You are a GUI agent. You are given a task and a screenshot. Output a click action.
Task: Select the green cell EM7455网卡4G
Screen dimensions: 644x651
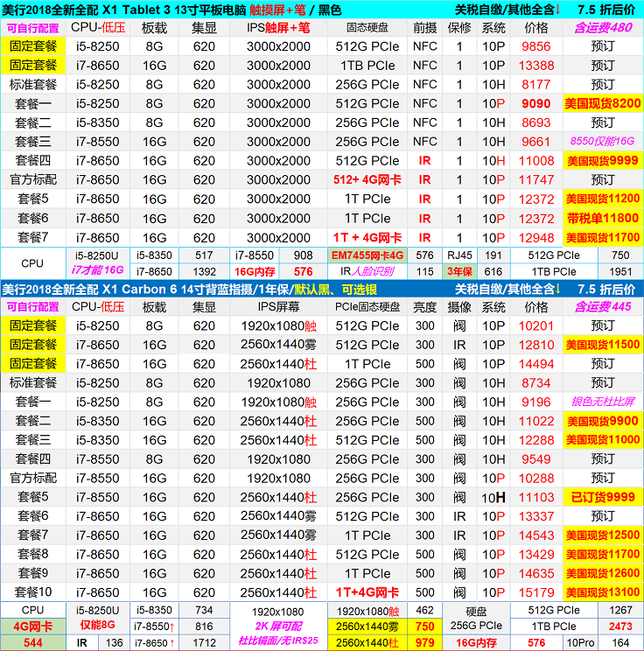pyautogui.click(x=367, y=255)
